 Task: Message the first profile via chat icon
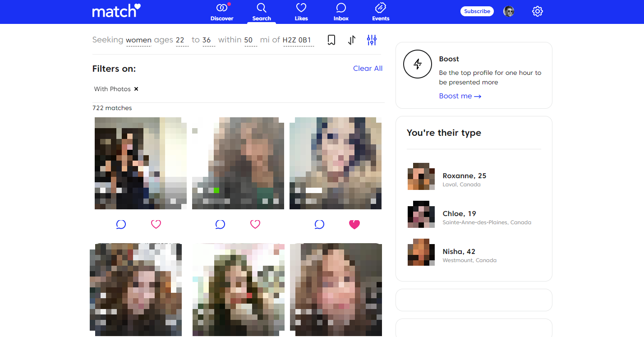pyautogui.click(x=121, y=224)
